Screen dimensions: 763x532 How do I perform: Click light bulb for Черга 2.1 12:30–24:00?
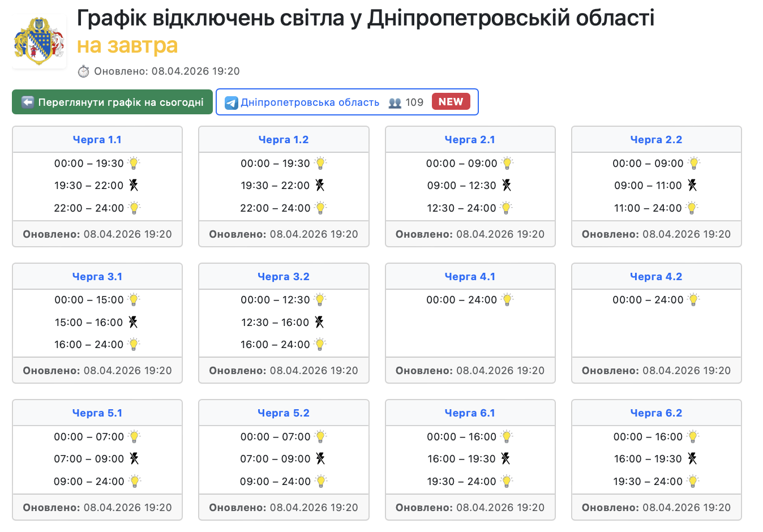pyautogui.click(x=506, y=208)
